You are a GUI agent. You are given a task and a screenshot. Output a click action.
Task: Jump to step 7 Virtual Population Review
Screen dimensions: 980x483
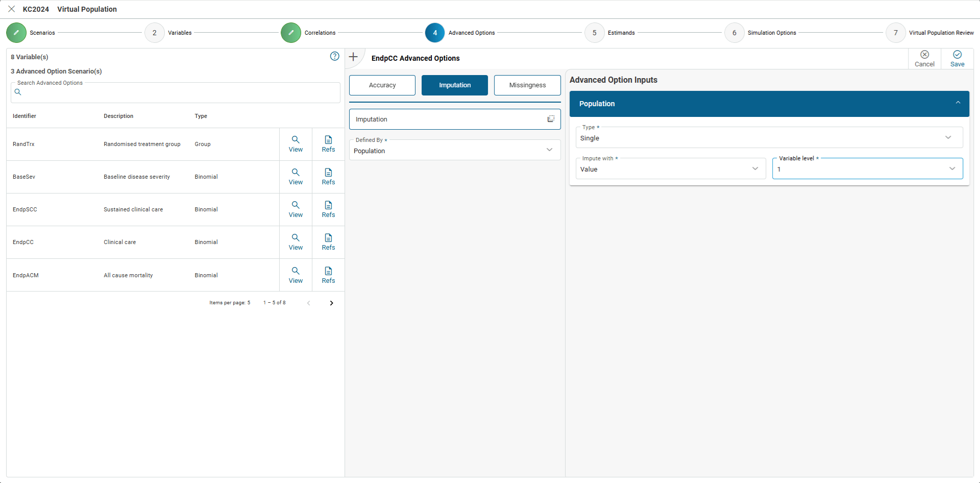point(896,33)
